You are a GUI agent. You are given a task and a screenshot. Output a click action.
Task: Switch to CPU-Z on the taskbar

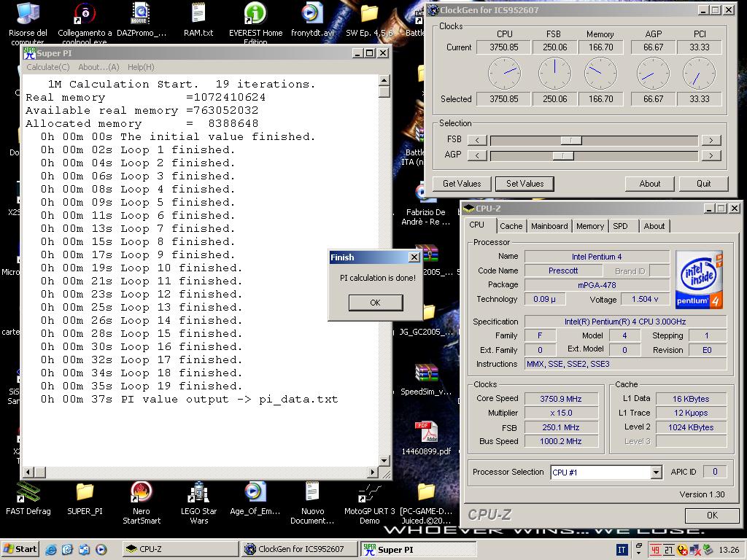[181, 549]
